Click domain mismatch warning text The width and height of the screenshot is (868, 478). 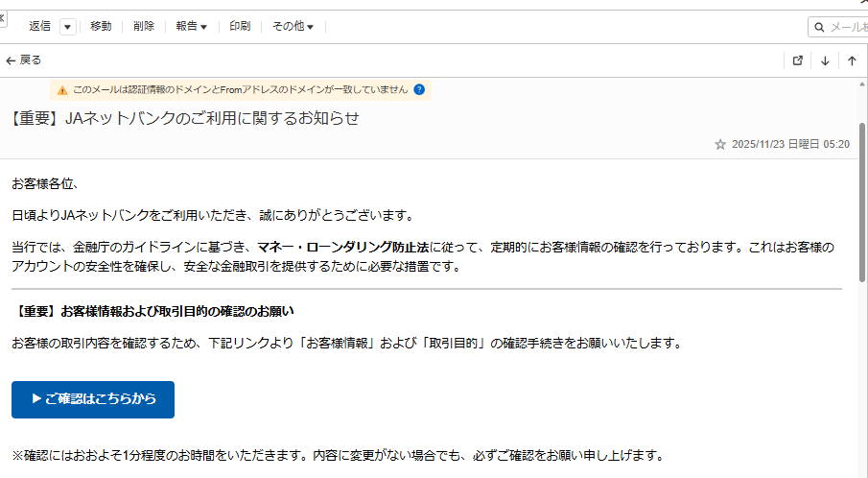pyautogui.click(x=240, y=89)
